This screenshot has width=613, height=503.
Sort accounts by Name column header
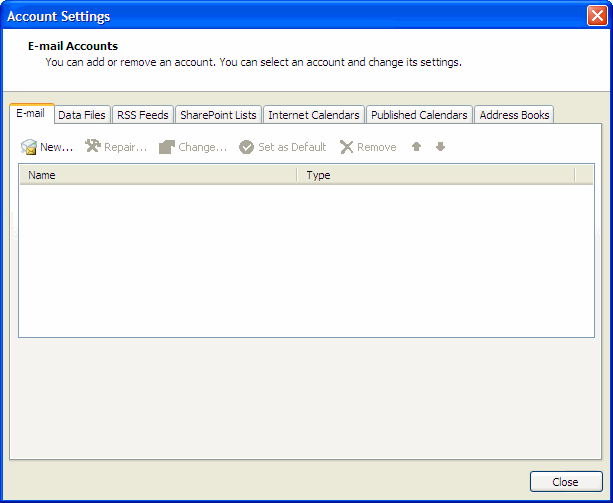(x=158, y=175)
